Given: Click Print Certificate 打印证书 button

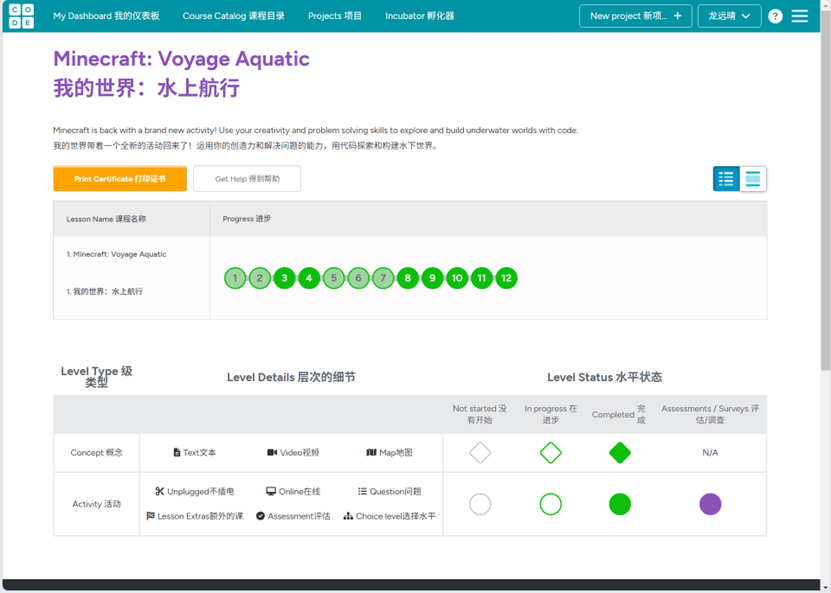Looking at the screenshot, I should point(120,179).
